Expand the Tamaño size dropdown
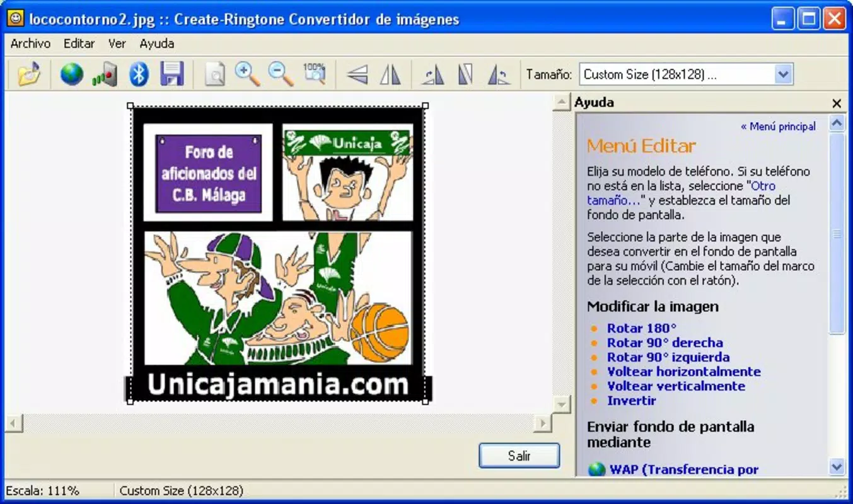This screenshot has height=504, width=853. click(783, 74)
